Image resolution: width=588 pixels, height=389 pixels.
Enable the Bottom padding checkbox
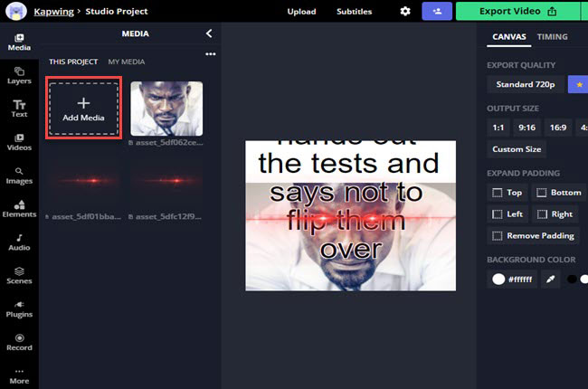(x=540, y=193)
